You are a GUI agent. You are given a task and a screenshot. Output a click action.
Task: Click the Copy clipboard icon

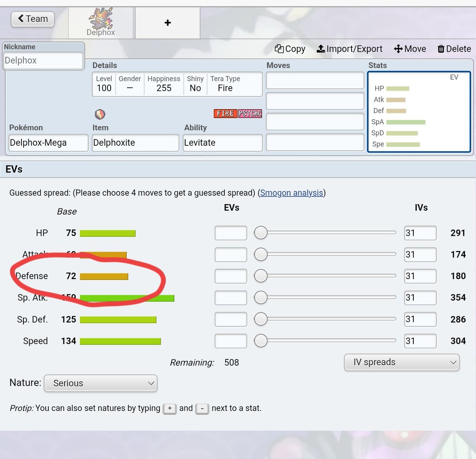[279, 48]
